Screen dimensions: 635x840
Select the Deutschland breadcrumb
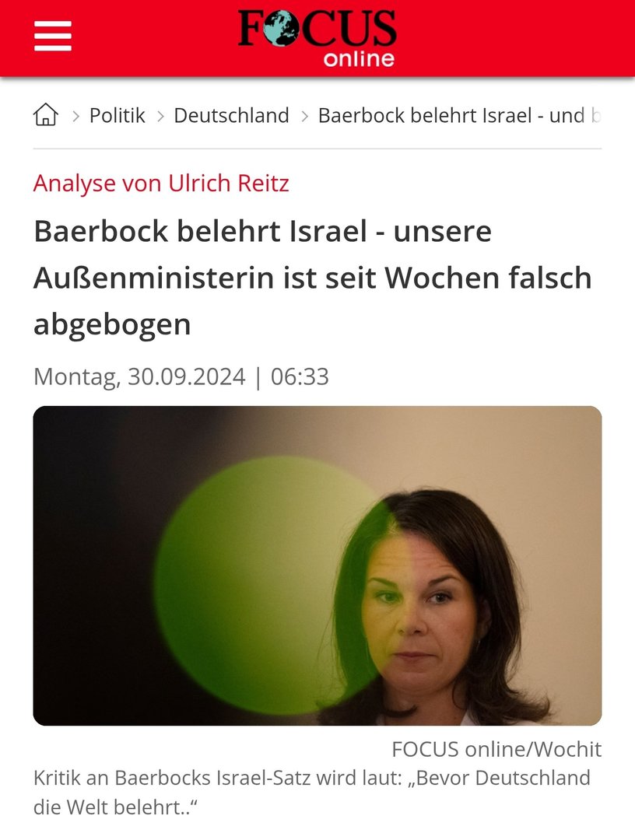click(x=231, y=115)
